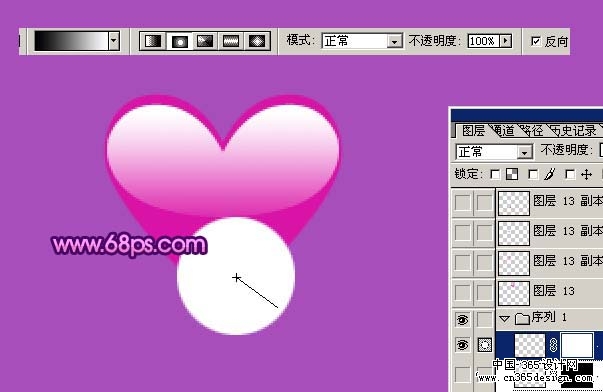Collapse the 序列 1 group triangle
The width and height of the screenshot is (603, 392).
[504, 319]
